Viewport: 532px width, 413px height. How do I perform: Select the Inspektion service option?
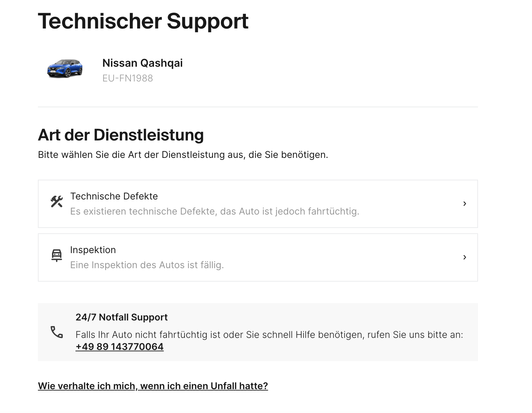tap(258, 257)
